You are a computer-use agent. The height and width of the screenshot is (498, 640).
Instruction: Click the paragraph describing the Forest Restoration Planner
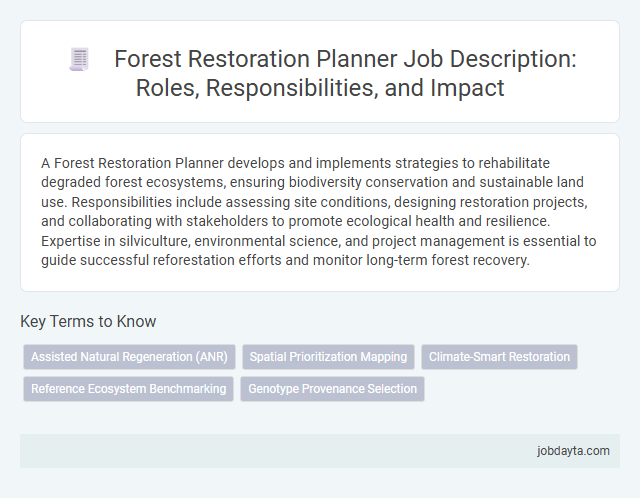click(x=319, y=211)
